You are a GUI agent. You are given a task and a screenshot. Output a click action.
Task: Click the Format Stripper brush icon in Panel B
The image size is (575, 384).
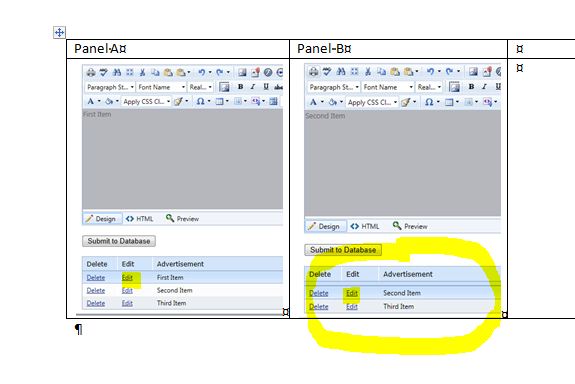coord(406,102)
